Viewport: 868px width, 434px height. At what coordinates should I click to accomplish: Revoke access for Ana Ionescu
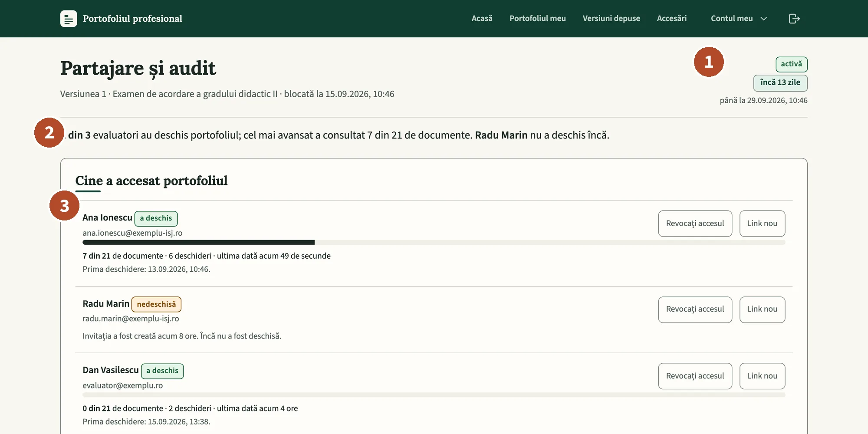click(x=695, y=224)
